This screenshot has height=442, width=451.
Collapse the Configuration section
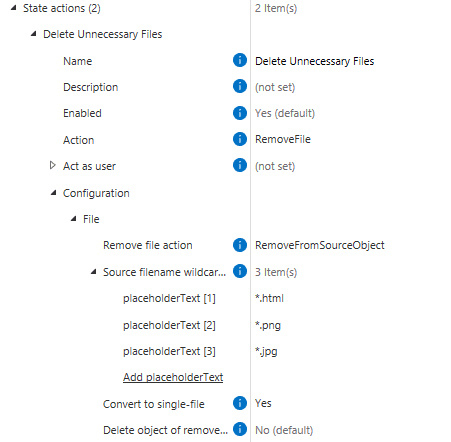coord(53,193)
